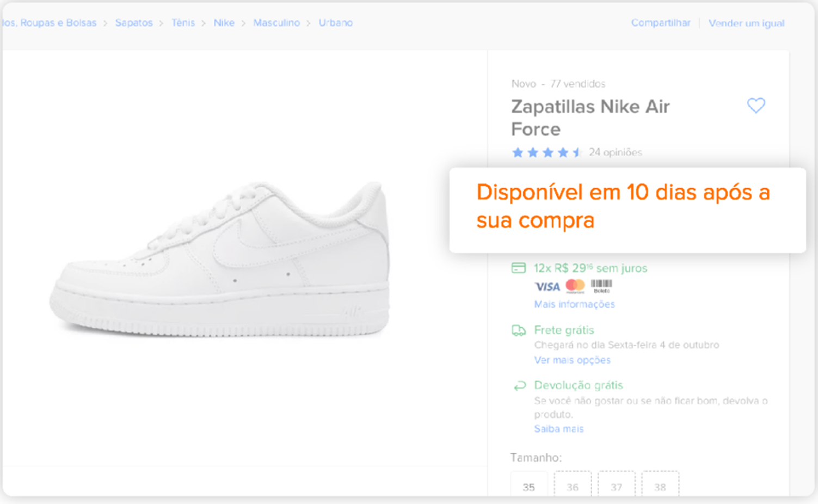Click the credit card installments icon
Viewport: 818px width, 504px height.
click(x=519, y=268)
